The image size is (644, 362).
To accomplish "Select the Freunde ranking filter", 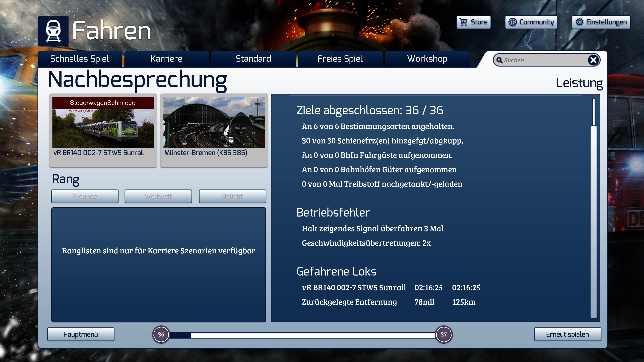I will [x=85, y=196].
